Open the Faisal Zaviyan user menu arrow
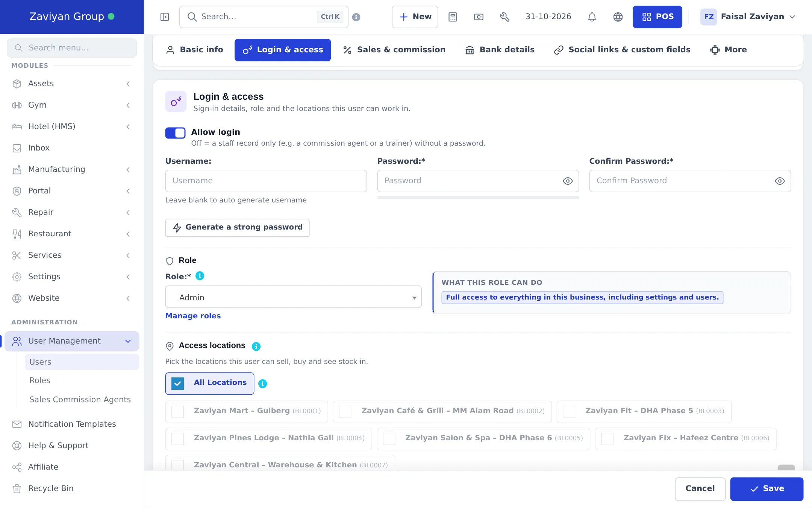The height and width of the screenshot is (508, 812). coord(792,17)
